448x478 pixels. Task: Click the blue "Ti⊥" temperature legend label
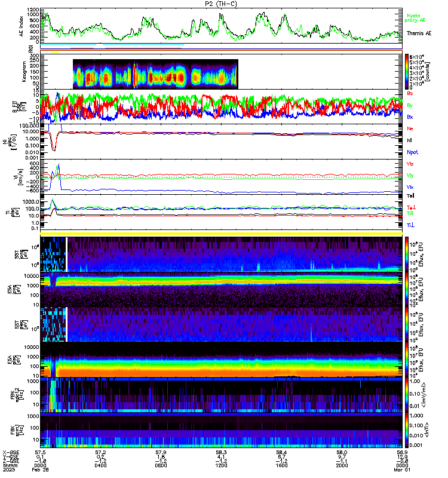tap(410, 225)
